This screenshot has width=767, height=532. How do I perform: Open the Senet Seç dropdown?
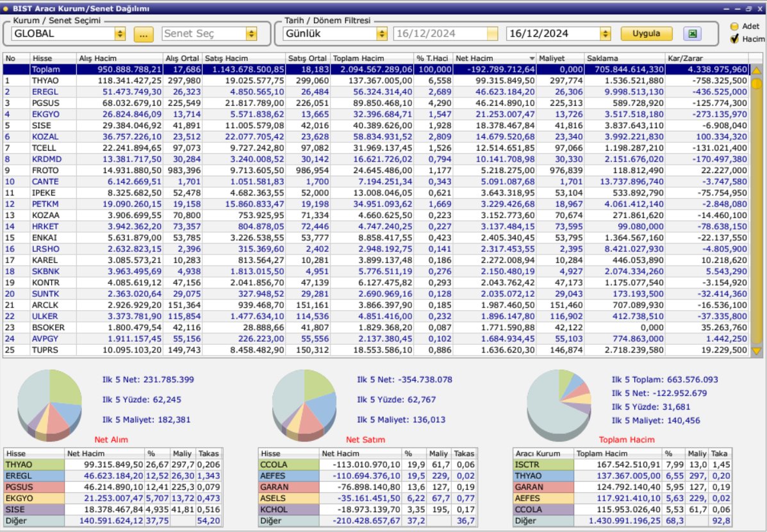(x=251, y=34)
